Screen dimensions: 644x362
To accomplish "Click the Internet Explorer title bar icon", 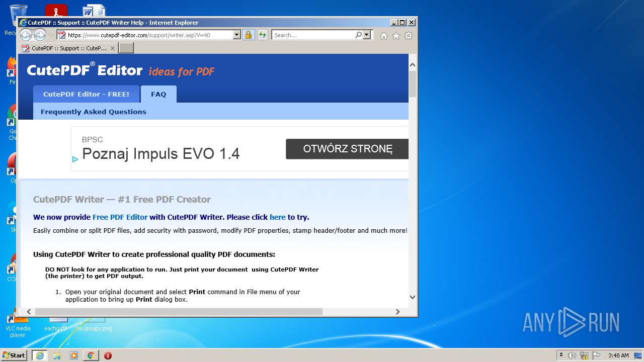I will (x=23, y=23).
